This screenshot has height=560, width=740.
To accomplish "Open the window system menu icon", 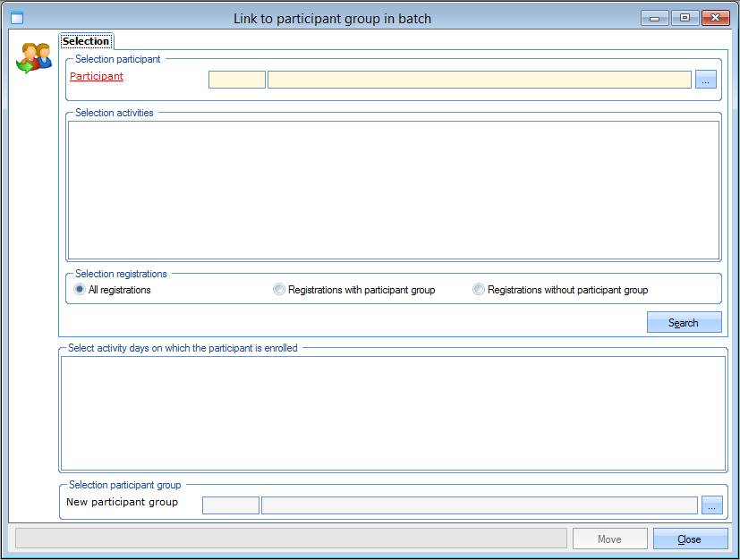I will click(x=16, y=18).
